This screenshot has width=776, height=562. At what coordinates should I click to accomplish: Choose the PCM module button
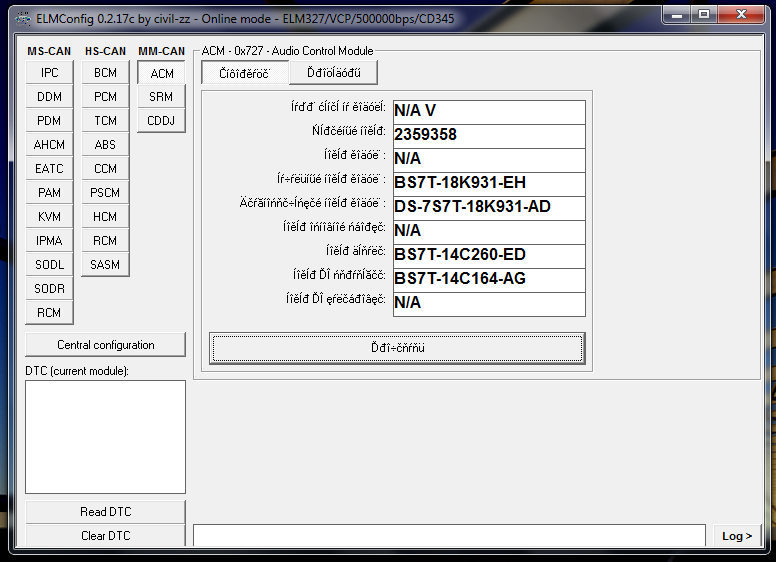(105, 97)
